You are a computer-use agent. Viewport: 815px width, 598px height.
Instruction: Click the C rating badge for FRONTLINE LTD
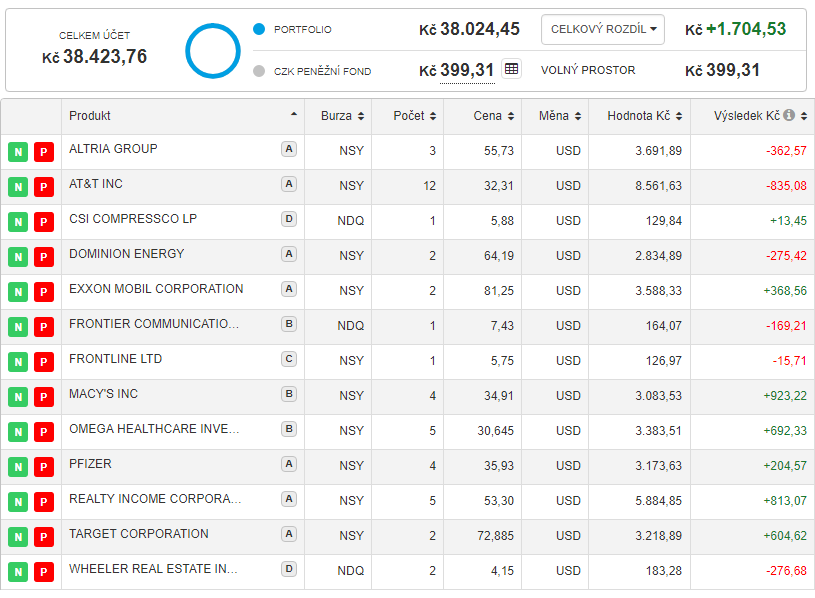[289, 359]
